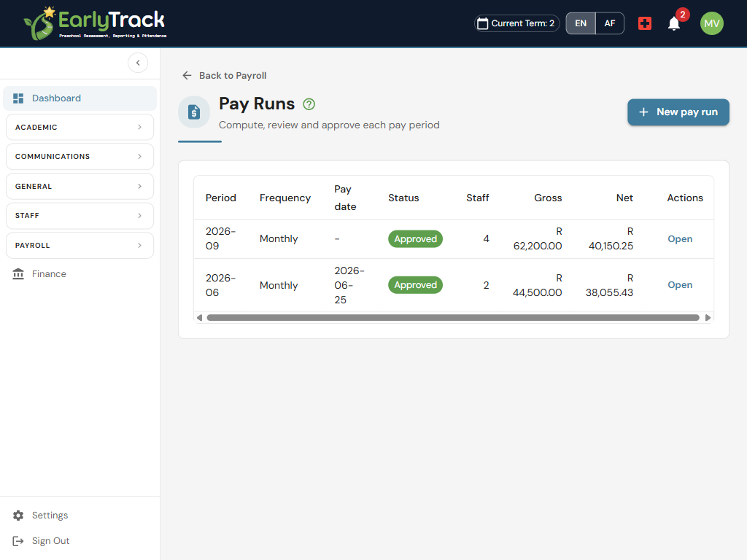Screen dimensions: 747x560
Task: Click the Actions column header
Action: click(x=684, y=198)
